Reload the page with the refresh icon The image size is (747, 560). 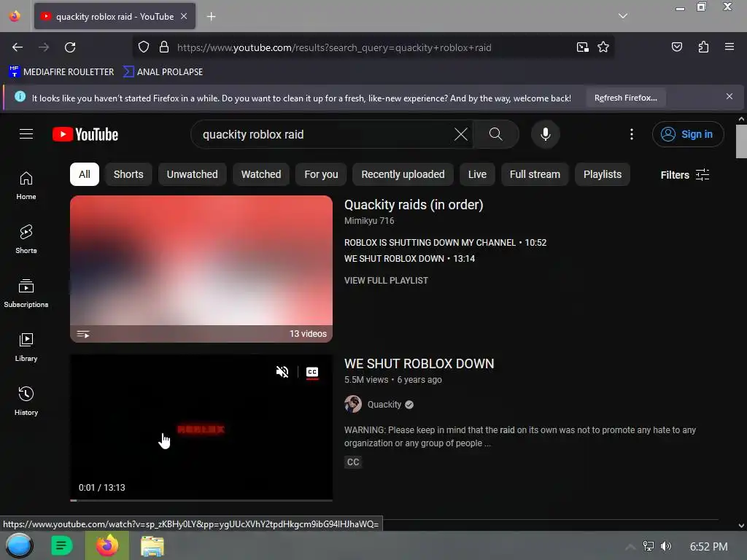click(70, 47)
